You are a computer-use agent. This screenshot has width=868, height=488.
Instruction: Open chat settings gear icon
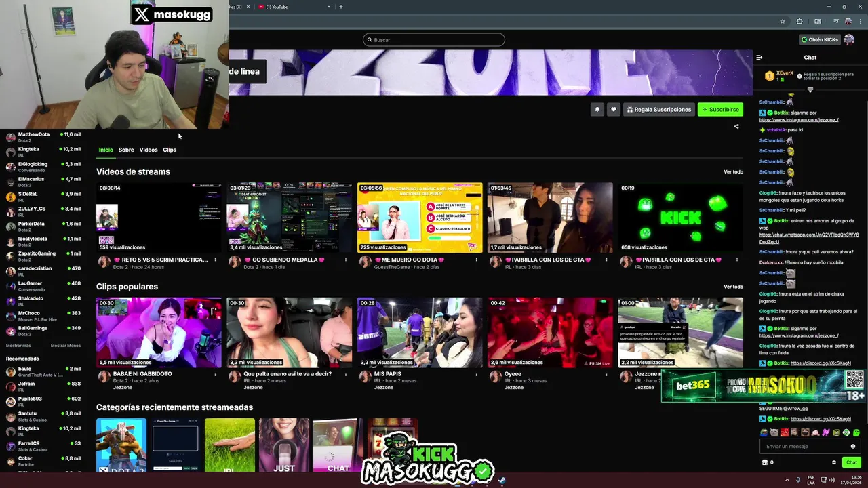tap(834, 462)
